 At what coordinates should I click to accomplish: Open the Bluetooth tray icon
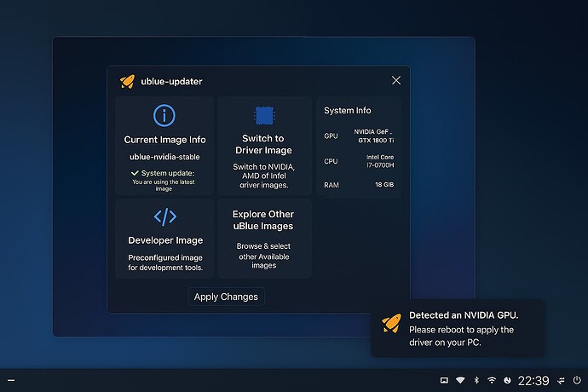pyautogui.click(x=476, y=380)
